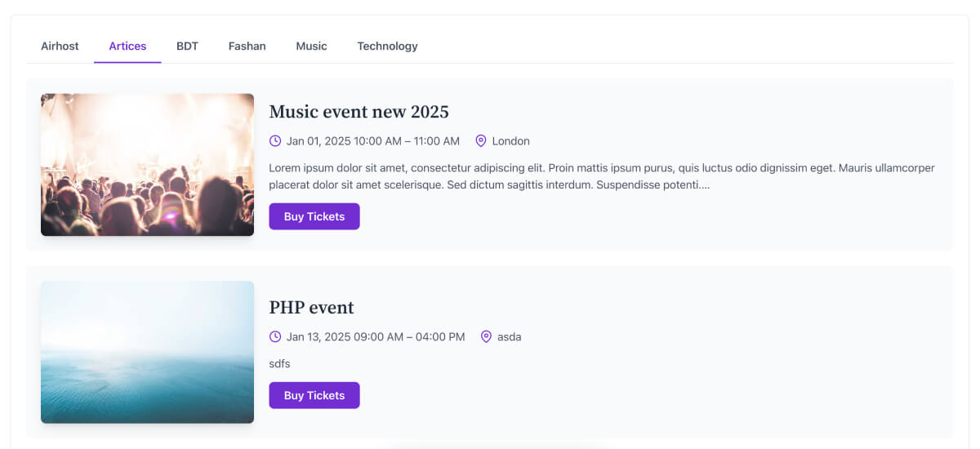This screenshot has height=449, width=980.
Task: Switch to the Airhost tab
Action: tap(60, 47)
